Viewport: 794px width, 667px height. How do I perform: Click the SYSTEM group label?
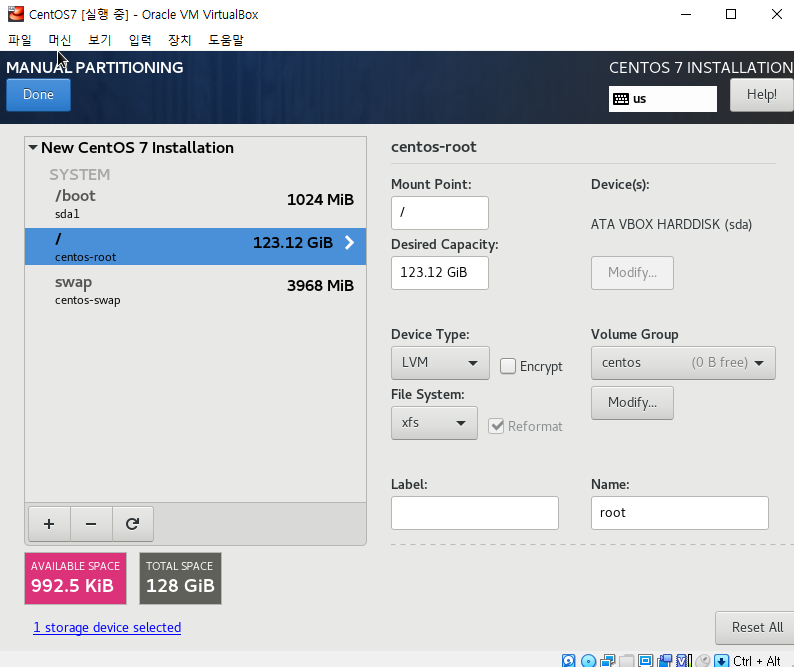pyautogui.click(x=80, y=175)
